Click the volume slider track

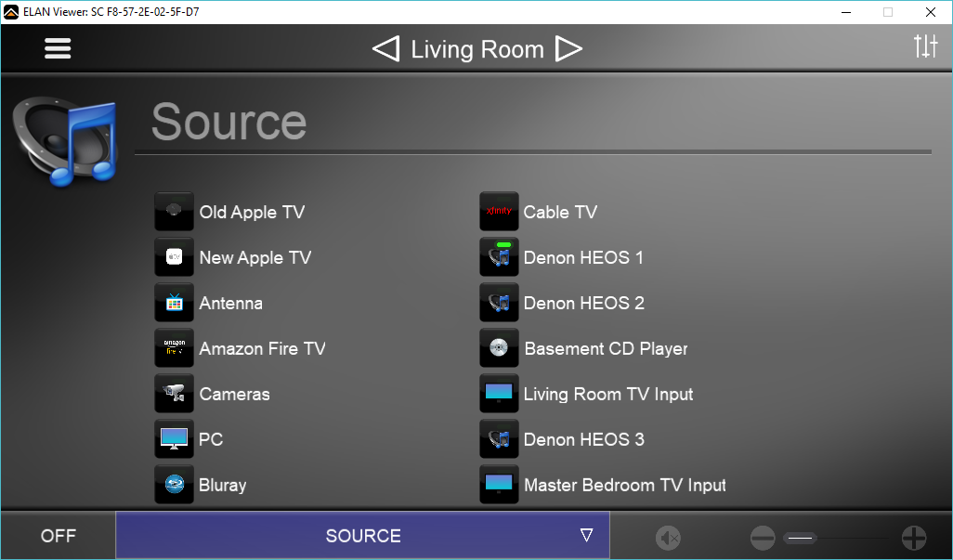click(841, 537)
